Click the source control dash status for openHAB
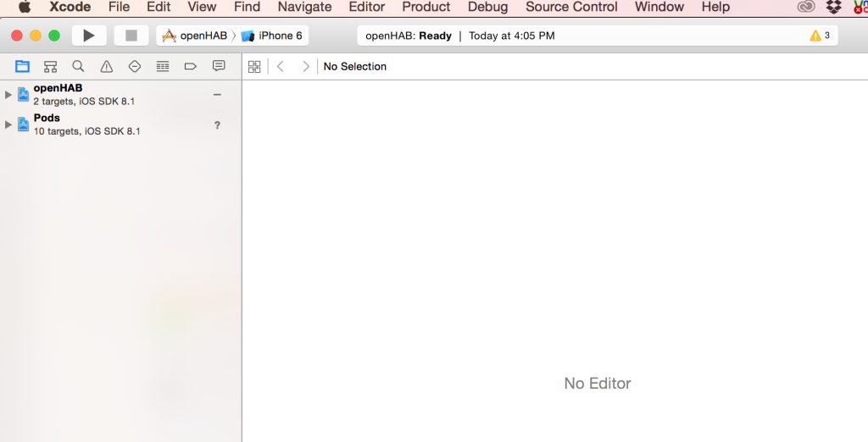Image resolution: width=868 pixels, height=442 pixels. point(217,95)
